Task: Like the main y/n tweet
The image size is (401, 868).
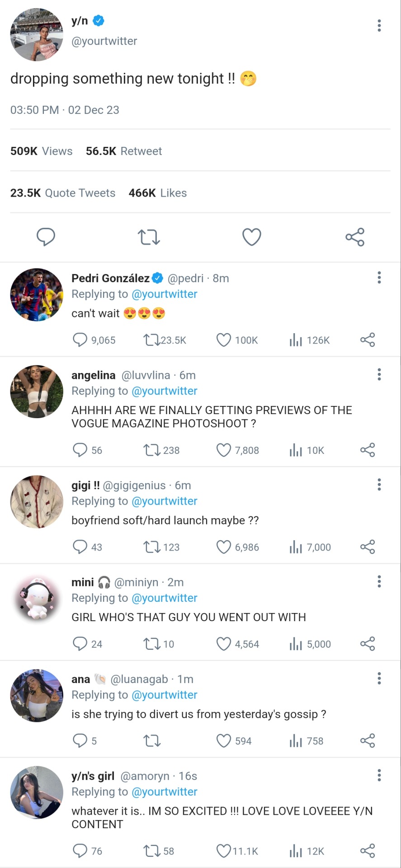Action: pyautogui.click(x=252, y=237)
